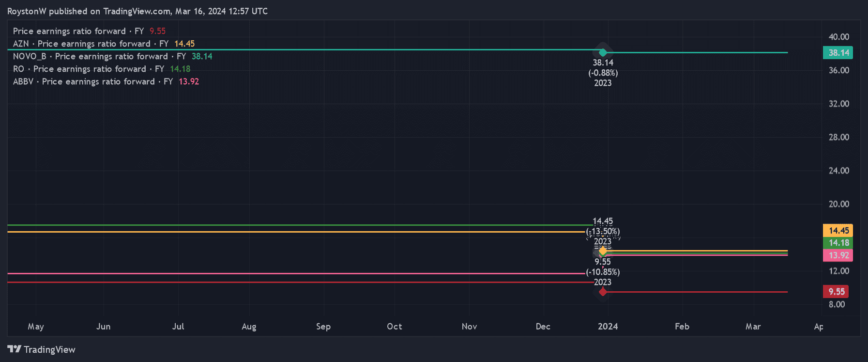Click the red 9.55 price axis label
The image size is (868, 362).
pos(836,292)
